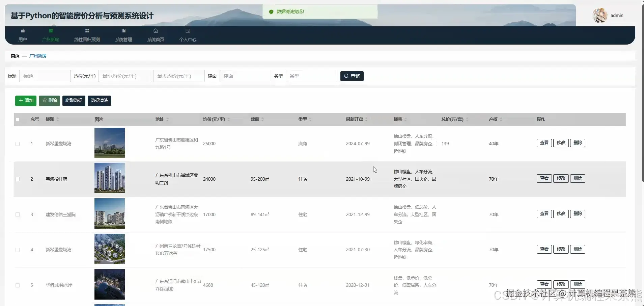Click the sort arrows beside 建面 header
This screenshot has width=644, height=306.
[262, 120]
